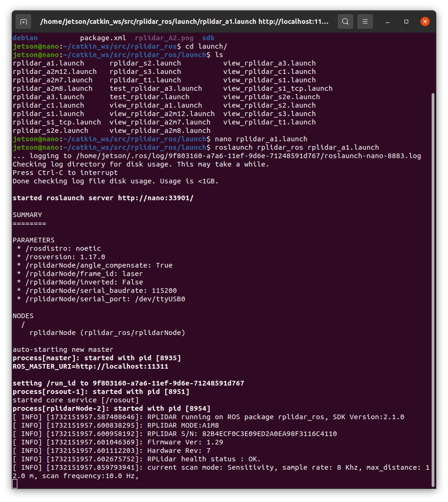Click view_rplidar_s1_tcp.launch file name
448x502 pixels.
(278, 89)
